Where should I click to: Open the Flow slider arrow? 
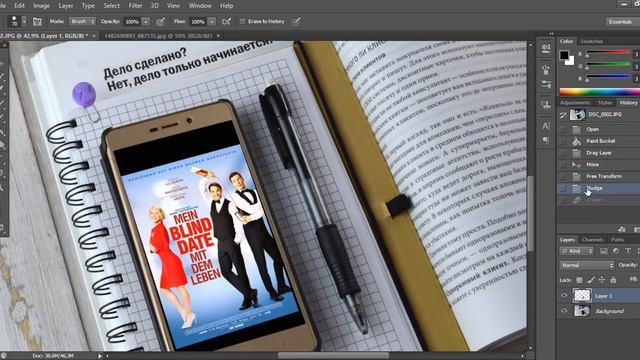(x=211, y=22)
